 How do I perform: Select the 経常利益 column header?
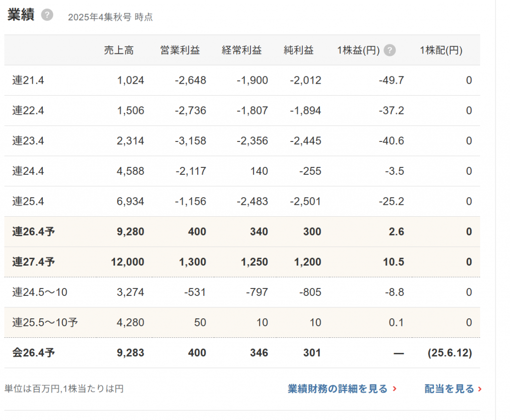pyautogui.click(x=242, y=50)
